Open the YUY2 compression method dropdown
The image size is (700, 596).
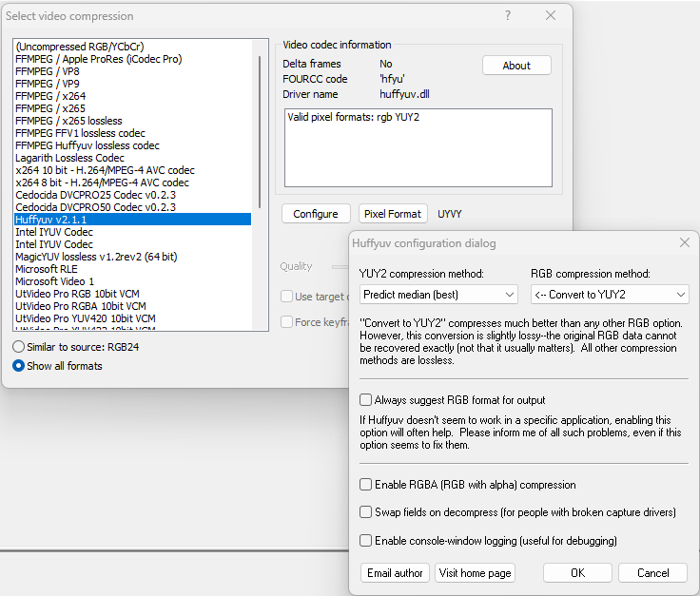coord(438,295)
